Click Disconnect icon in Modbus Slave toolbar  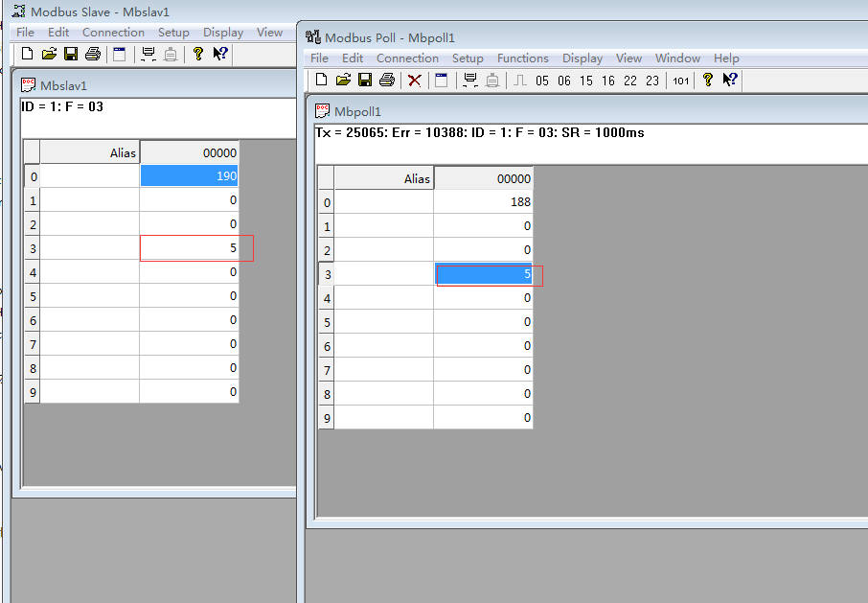(171, 54)
